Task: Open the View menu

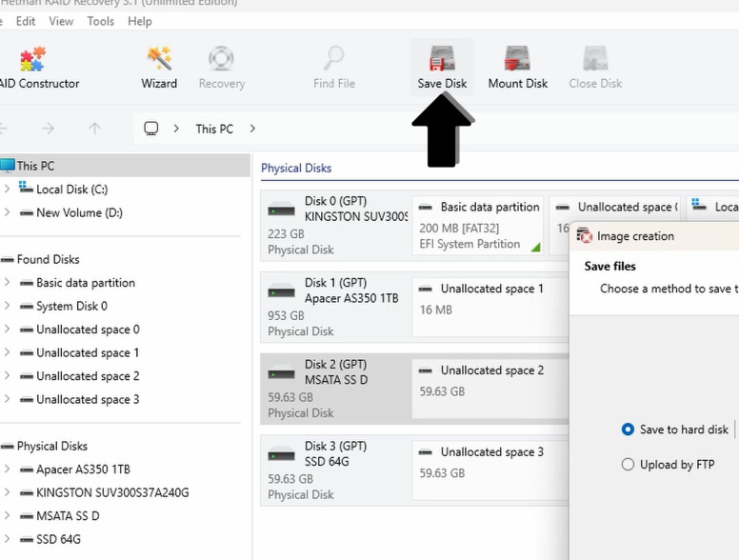Action: click(61, 21)
